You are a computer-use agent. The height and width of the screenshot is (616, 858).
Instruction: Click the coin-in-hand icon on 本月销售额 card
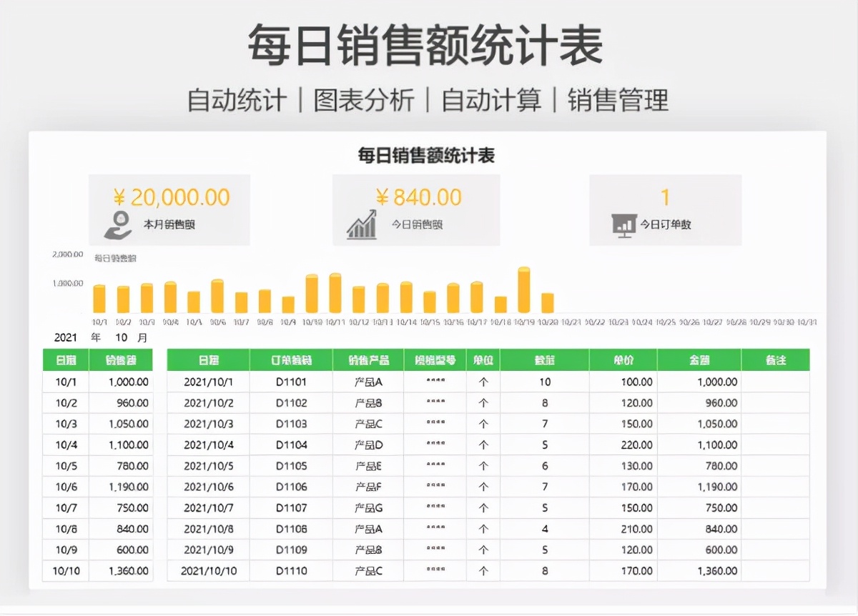pos(118,225)
